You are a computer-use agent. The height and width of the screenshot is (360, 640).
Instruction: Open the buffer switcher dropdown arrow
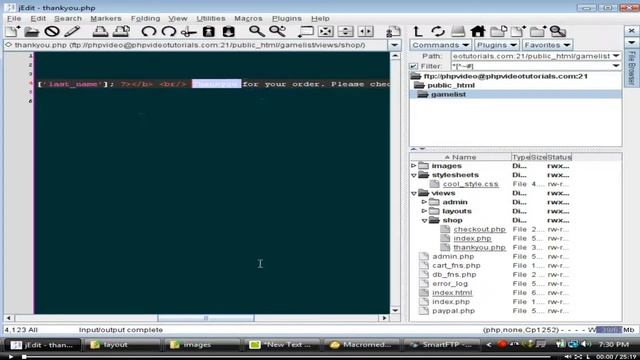[394, 45]
